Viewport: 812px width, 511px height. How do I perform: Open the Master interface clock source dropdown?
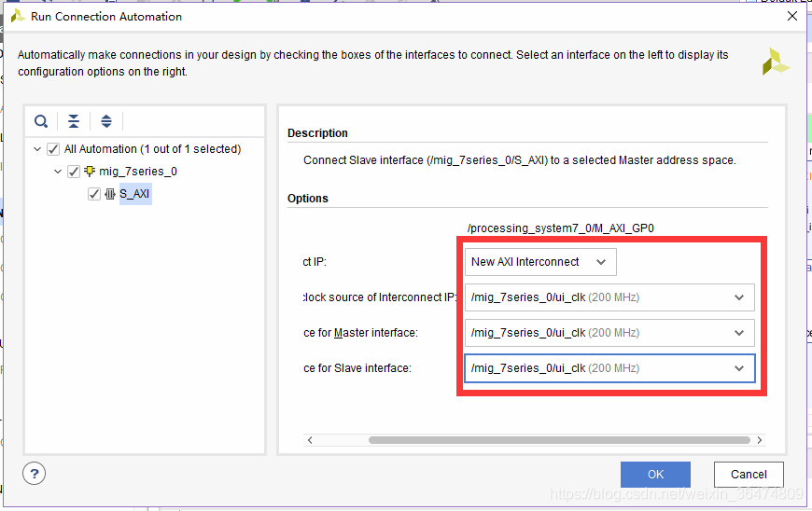(609, 333)
